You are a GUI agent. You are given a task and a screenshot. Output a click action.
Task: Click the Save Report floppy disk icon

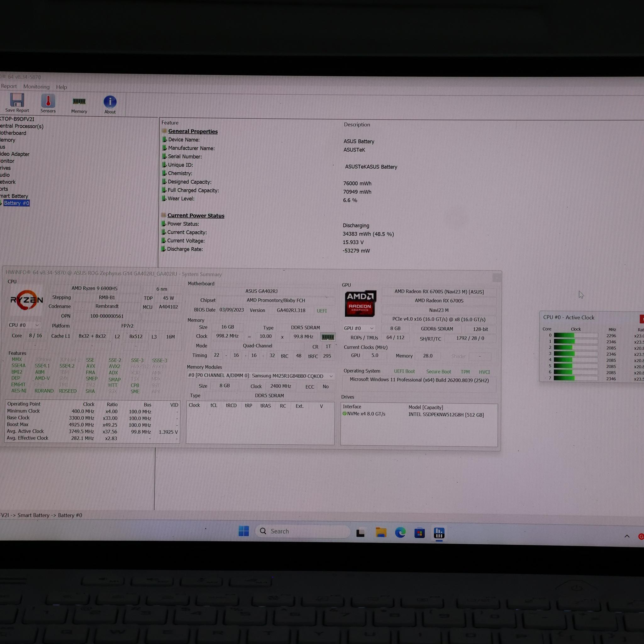click(17, 100)
